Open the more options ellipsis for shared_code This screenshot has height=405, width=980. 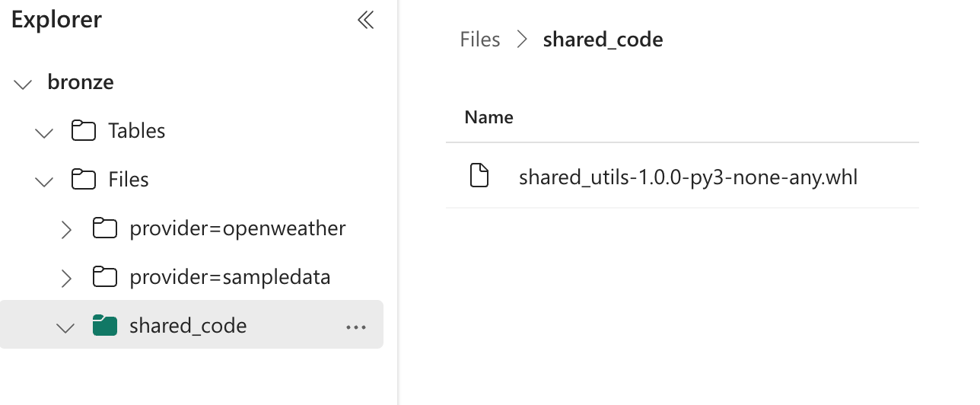356,327
